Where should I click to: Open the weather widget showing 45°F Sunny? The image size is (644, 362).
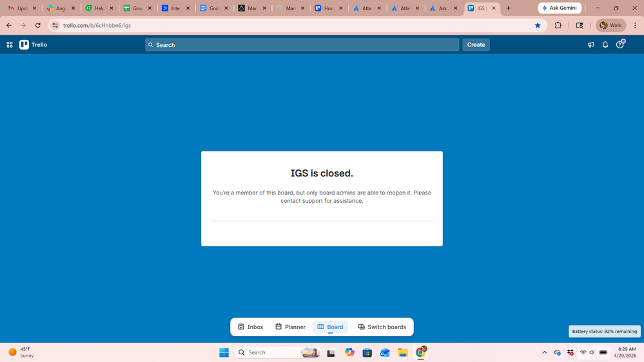[x=21, y=352]
